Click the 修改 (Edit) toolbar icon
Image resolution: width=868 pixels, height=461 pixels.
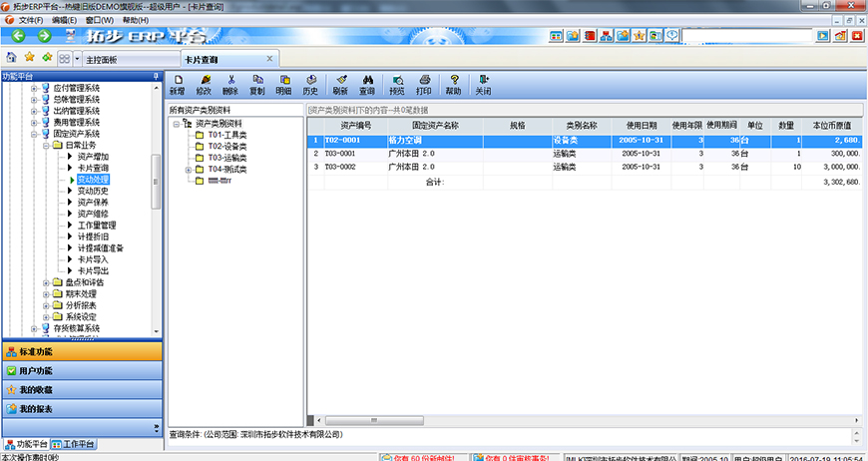click(x=206, y=84)
